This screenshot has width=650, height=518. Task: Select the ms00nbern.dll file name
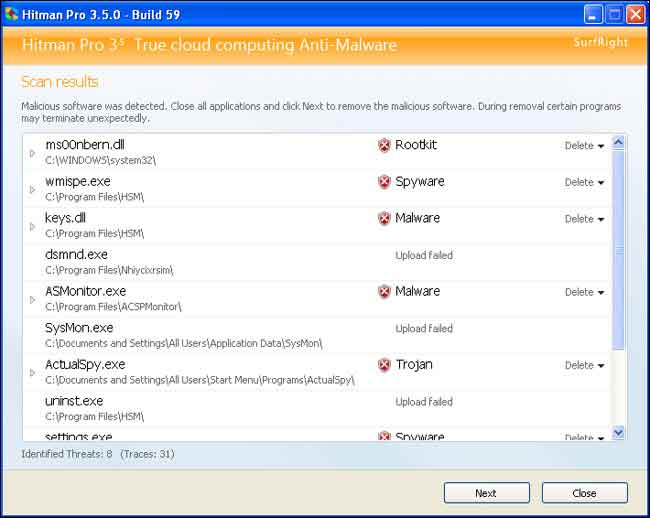[85, 145]
